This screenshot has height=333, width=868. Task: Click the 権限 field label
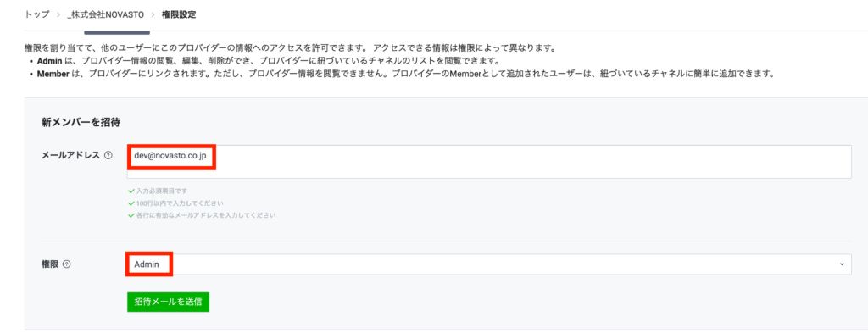pyautogui.click(x=50, y=264)
